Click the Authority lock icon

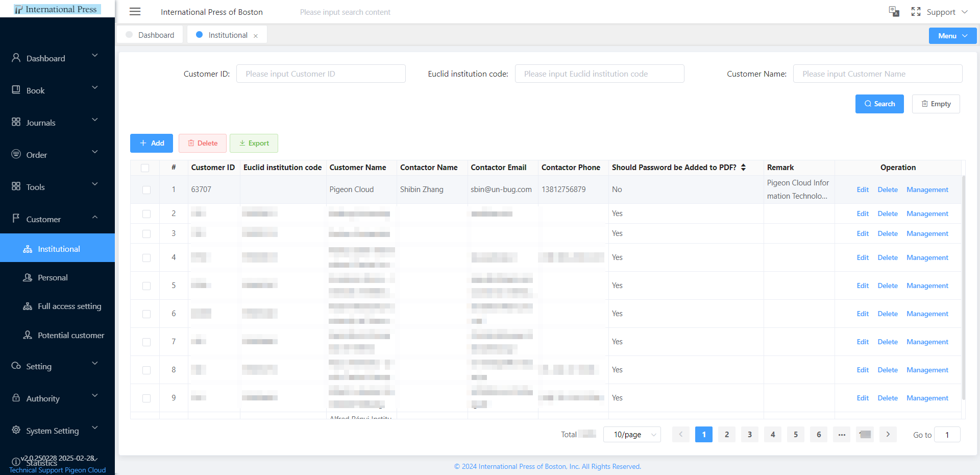pos(16,398)
